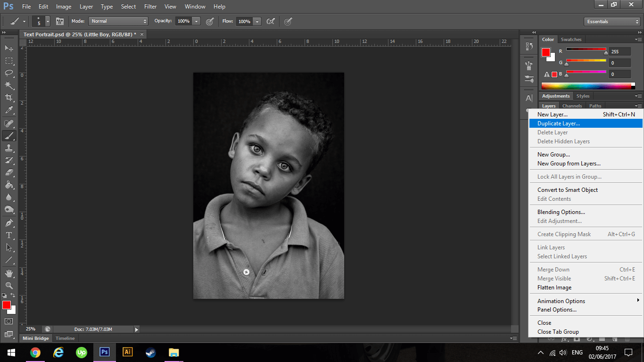Select the Hand tool
Screen dimensions: 644x362
point(9,273)
